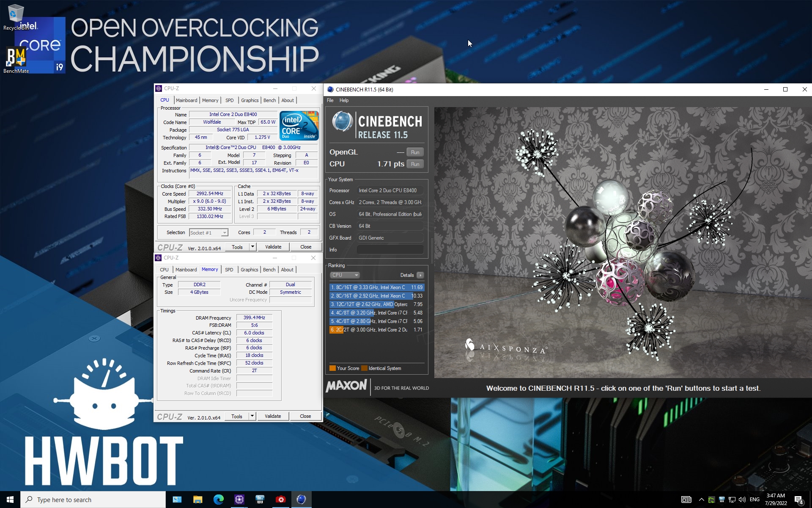Click the Cinebench rendered scene image
This screenshot has height=508, width=812.
tap(623, 242)
